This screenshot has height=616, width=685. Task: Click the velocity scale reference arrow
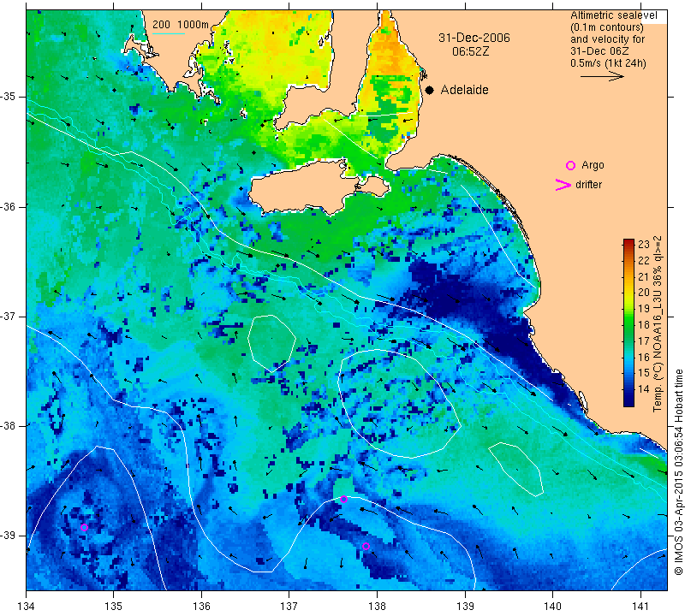pyautogui.click(x=602, y=76)
